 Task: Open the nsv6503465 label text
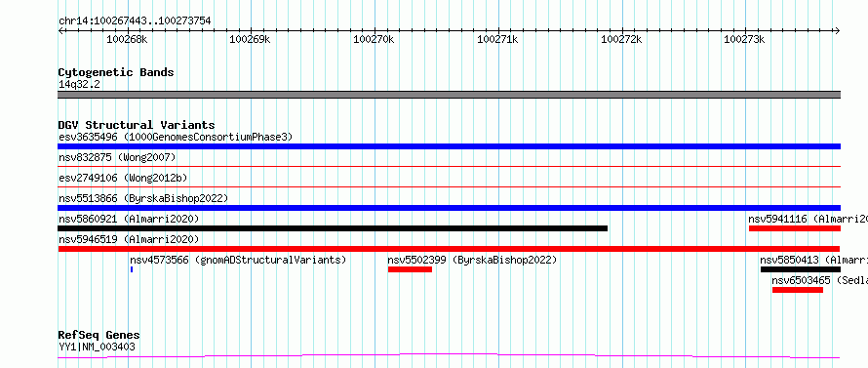click(x=820, y=280)
